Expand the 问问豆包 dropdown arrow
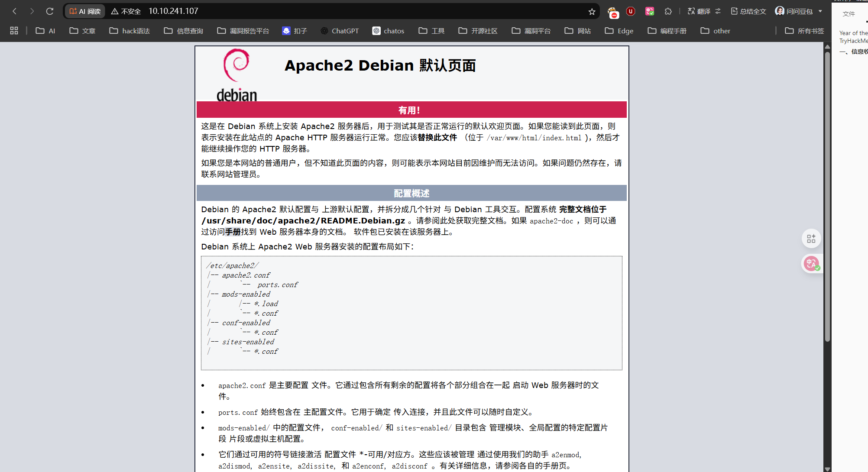The width and height of the screenshot is (868, 472). [820, 11]
